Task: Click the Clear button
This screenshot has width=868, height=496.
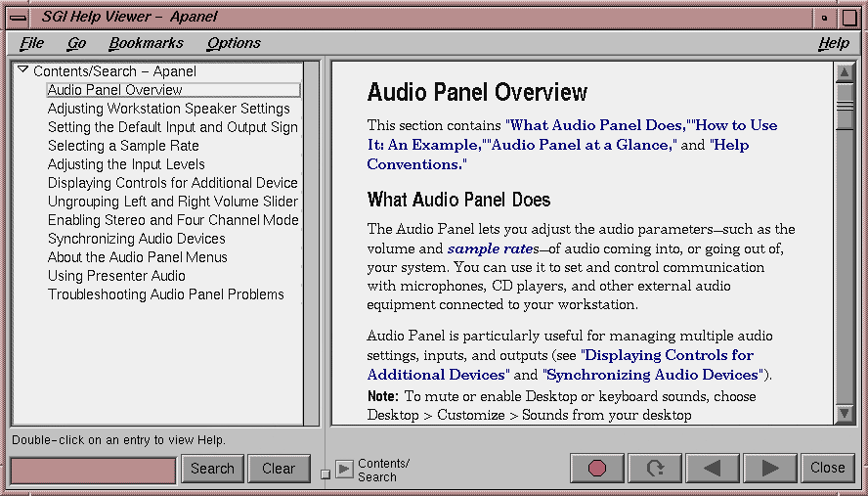Action: click(x=279, y=469)
